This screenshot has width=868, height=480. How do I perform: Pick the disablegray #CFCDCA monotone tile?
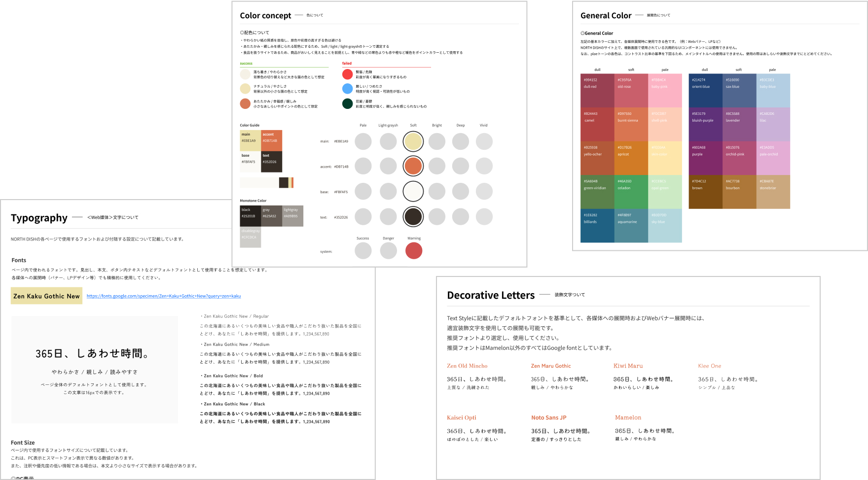pyautogui.click(x=251, y=237)
